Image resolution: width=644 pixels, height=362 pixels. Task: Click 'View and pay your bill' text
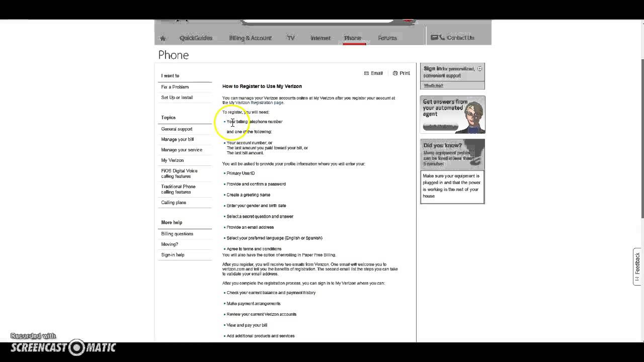(x=247, y=325)
